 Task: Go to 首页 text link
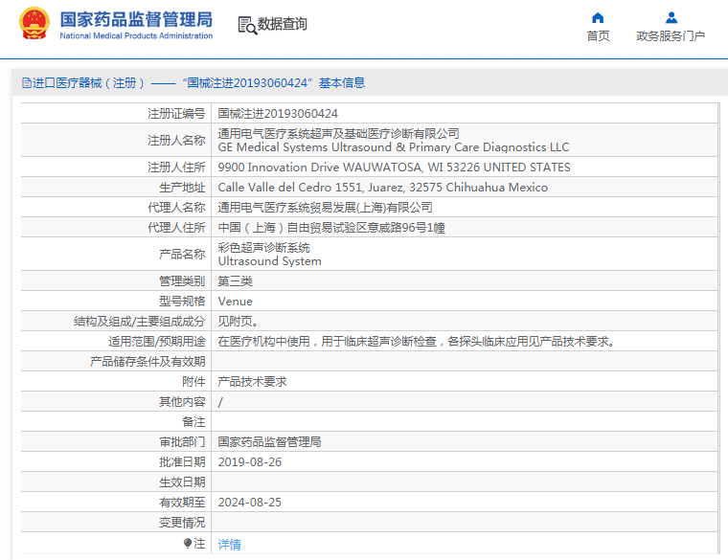598,35
